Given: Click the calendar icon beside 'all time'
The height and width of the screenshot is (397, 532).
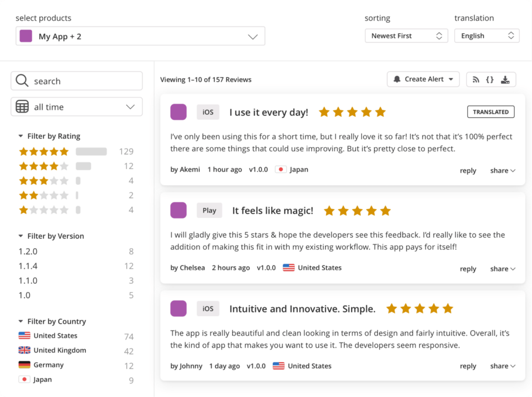Looking at the screenshot, I should [22, 106].
